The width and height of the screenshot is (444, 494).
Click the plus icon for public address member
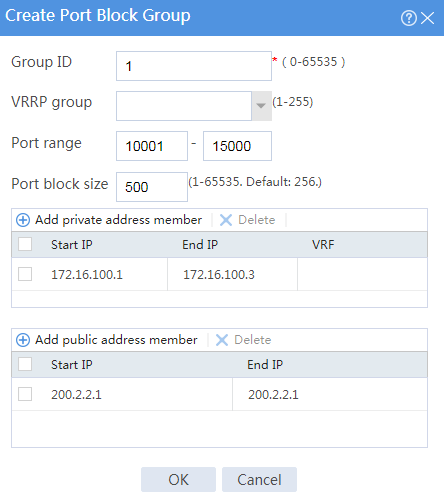point(23,340)
